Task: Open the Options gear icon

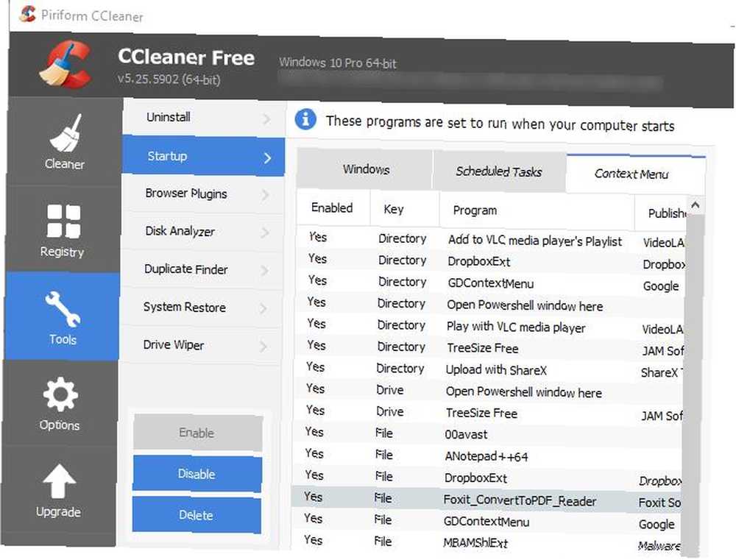Action: [60, 394]
